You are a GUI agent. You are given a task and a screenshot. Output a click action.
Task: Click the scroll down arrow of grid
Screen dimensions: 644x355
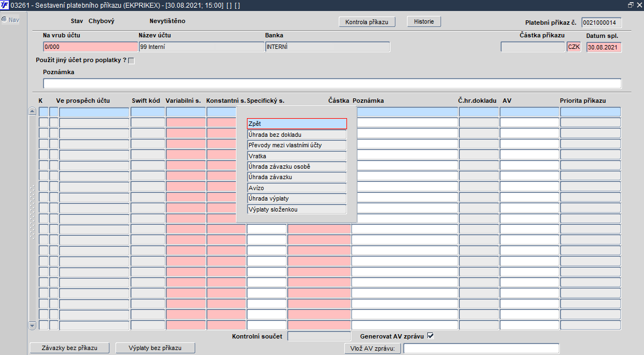(x=32, y=326)
